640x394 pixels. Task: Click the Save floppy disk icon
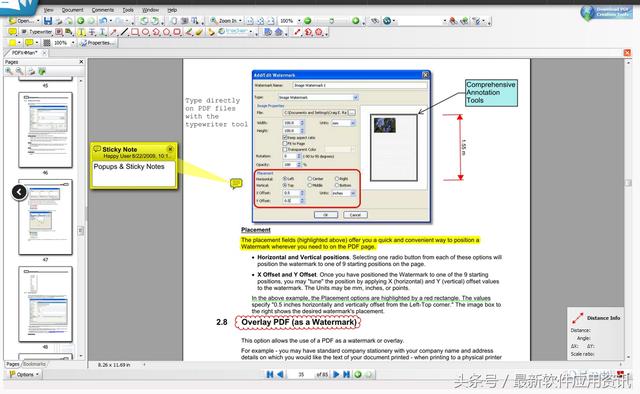tap(48, 21)
